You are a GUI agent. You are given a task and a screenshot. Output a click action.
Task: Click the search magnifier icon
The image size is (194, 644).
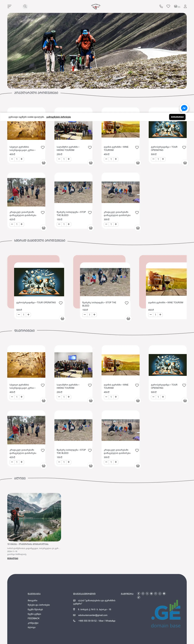point(25,6)
